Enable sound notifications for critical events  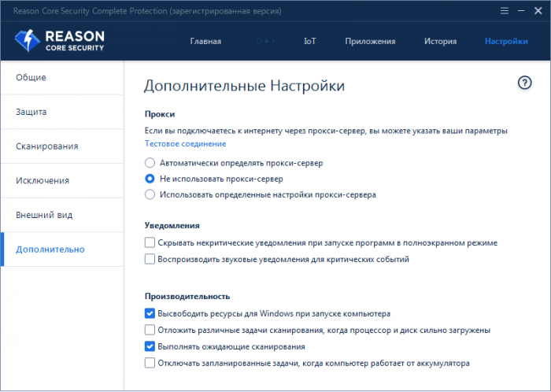point(150,259)
